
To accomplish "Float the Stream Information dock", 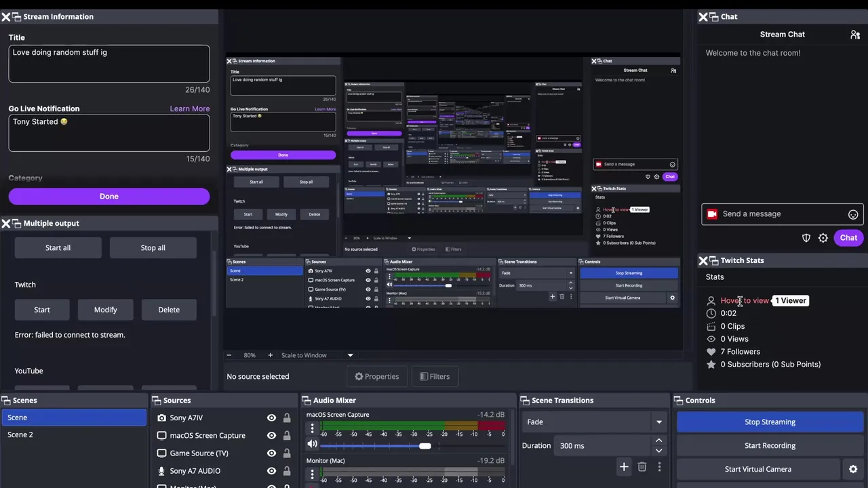I will (16, 16).
